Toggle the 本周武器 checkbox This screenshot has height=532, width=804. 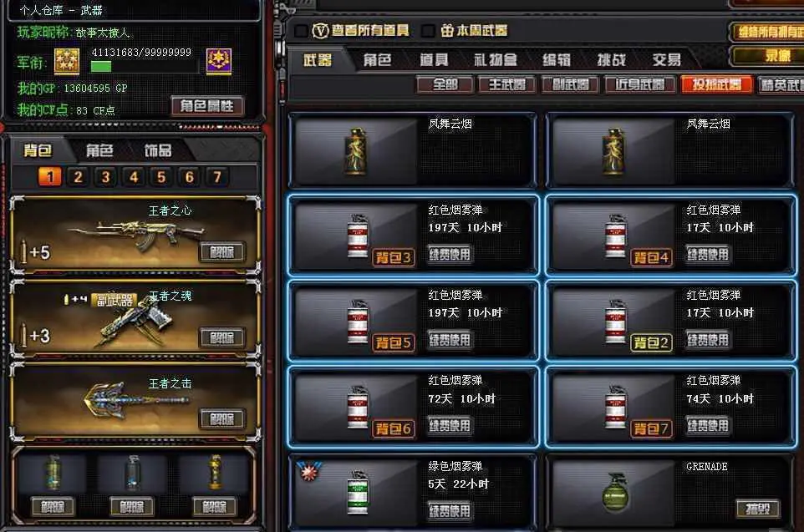[428, 31]
